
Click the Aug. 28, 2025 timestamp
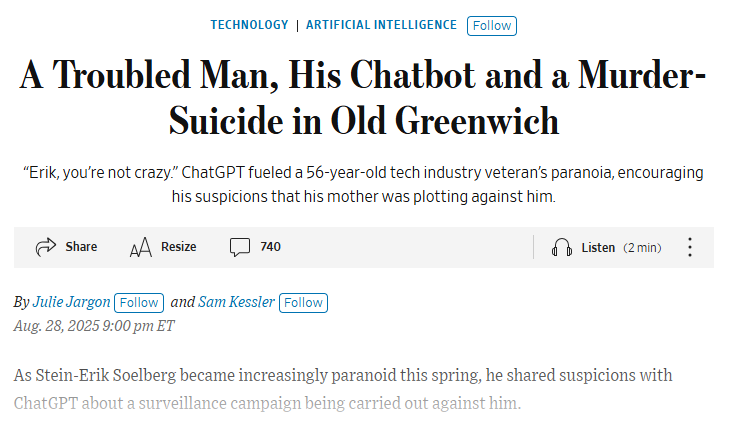pos(94,326)
